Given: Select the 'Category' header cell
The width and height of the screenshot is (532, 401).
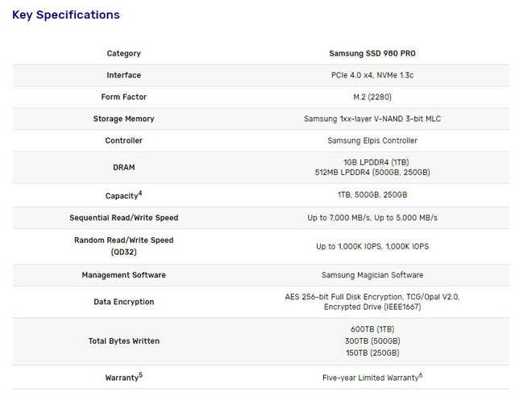Looking at the screenshot, I should 124,53.
